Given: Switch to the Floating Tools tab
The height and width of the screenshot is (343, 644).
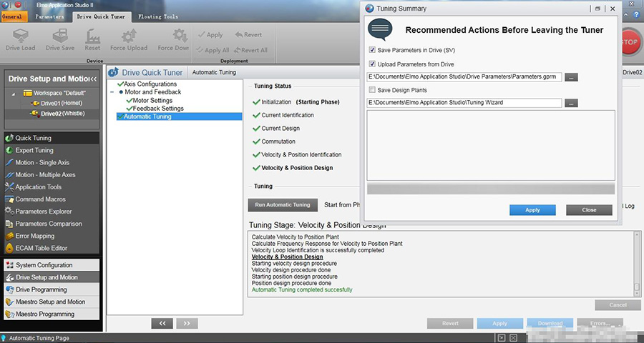Looking at the screenshot, I should (x=159, y=16).
